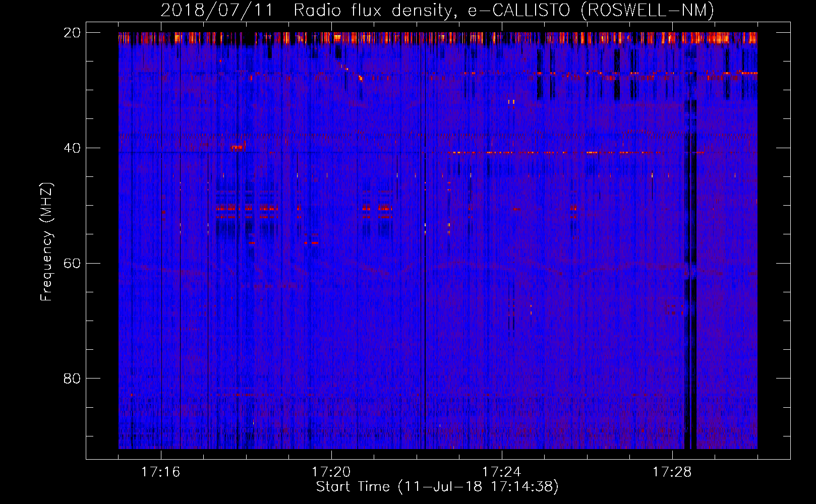Click the plot title 'Radio flux density, e-CALLISTO (ROSWELL-NM)'
Screen dimensions: 816x504
click(504, 10)
